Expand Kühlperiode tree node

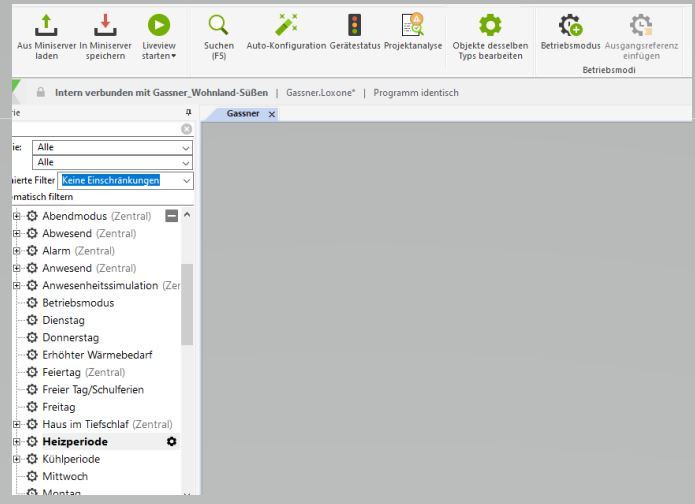16,459
